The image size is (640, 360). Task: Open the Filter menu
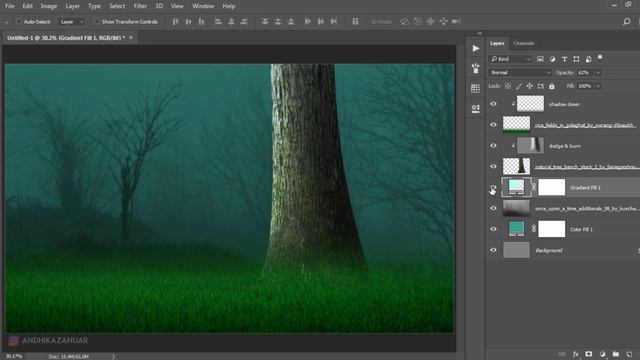[140, 6]
